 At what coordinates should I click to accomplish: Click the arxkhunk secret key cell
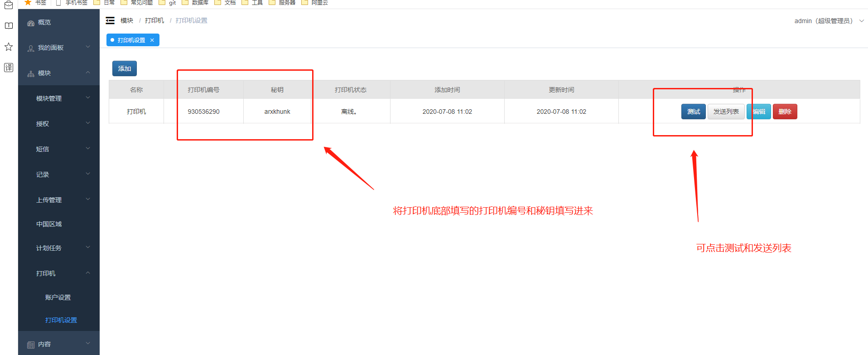(x=277, y=112)
